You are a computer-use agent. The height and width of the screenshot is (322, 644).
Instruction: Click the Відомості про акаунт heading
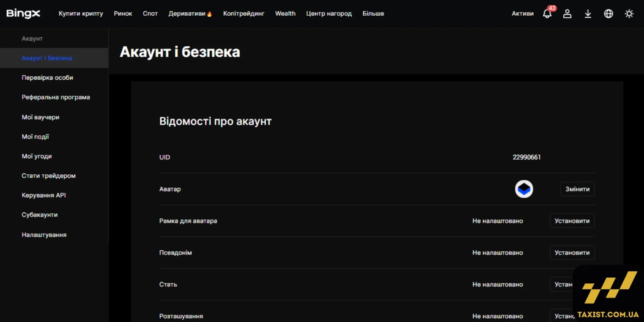pyautogui.click(x=215, y=121)
